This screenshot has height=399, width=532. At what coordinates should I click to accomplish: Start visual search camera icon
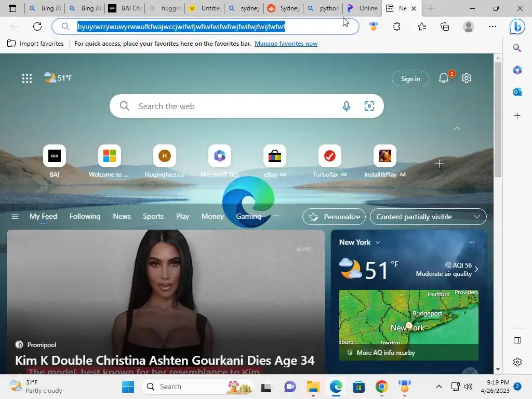[x=369, y=106]
